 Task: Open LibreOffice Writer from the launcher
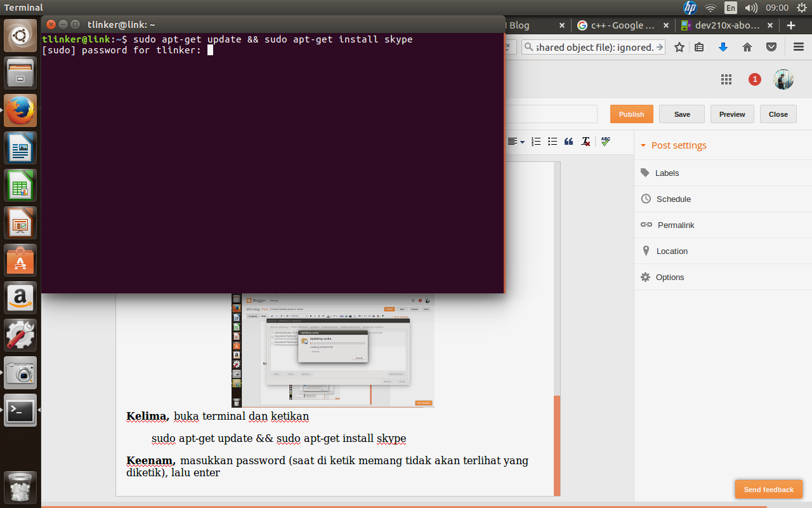pyautogui.click(x=20, y=148)
